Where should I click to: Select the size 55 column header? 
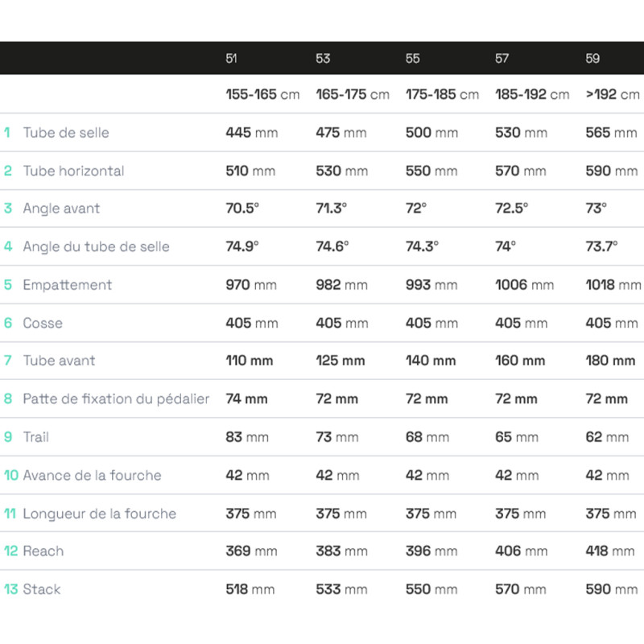point(413,58)
